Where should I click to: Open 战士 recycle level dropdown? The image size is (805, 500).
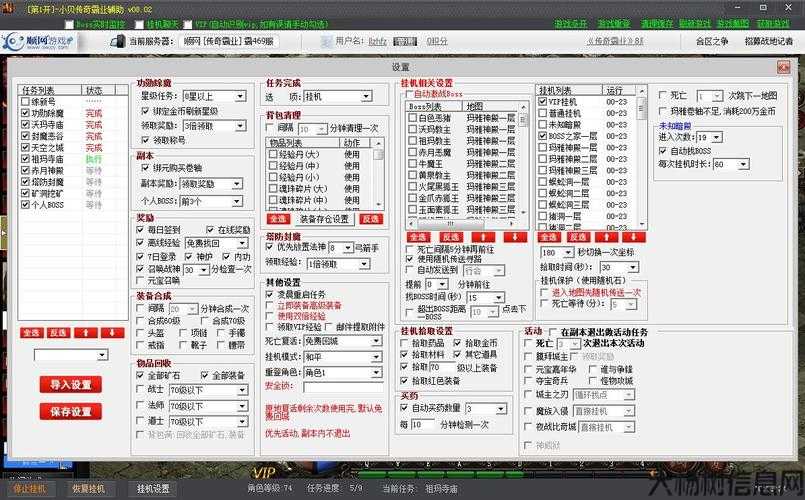208,391
